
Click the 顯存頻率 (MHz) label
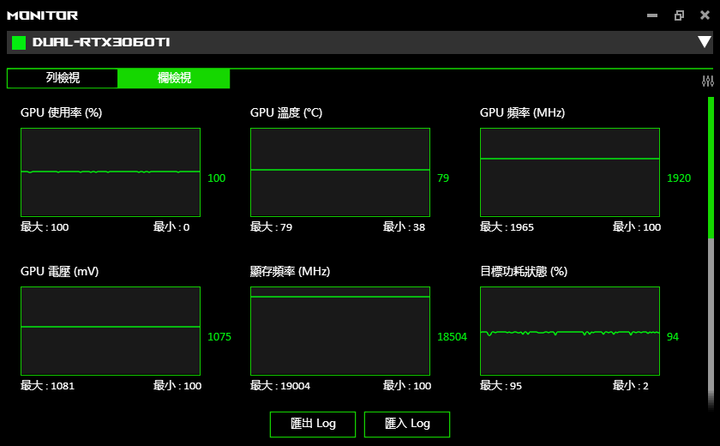(x=290, y=271)
